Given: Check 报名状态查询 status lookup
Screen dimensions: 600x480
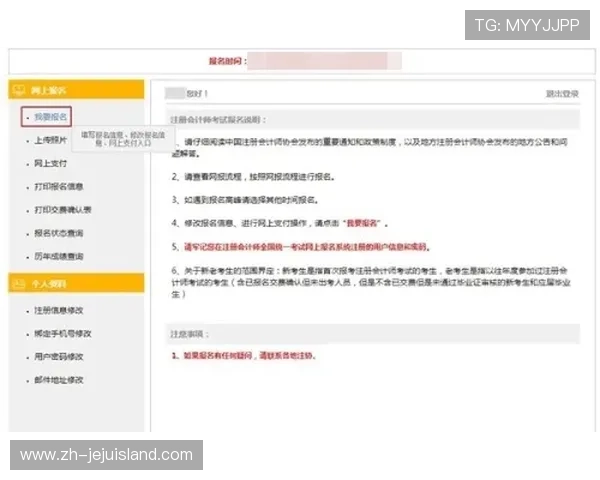Looking at the screenshot, I should click(59, 233).
